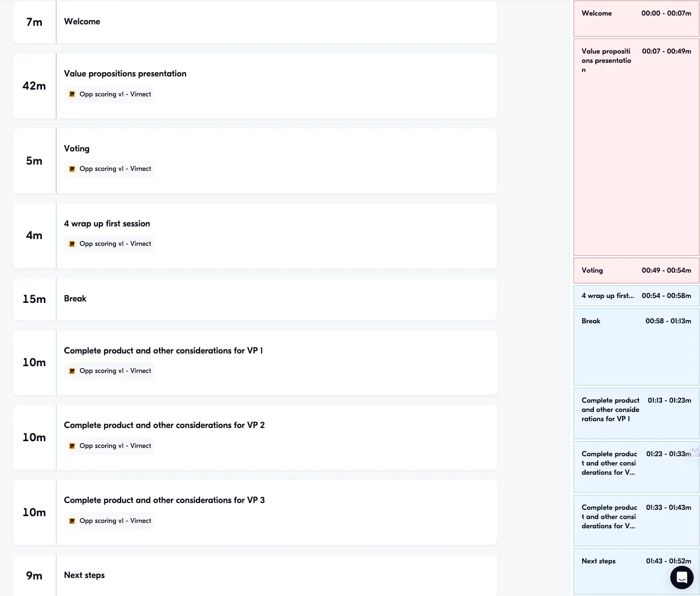This screenshot has width=700, height=596.
Task: Click the 42m duration of Value propositions presentation
Action: 34,86
